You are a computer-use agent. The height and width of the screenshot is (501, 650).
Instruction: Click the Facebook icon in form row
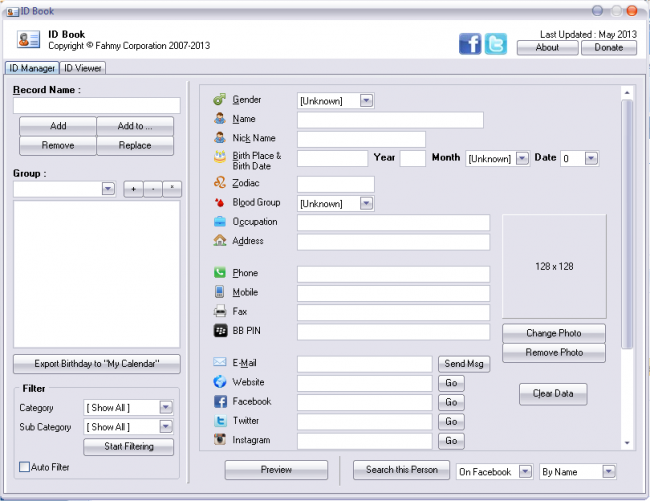220,401
